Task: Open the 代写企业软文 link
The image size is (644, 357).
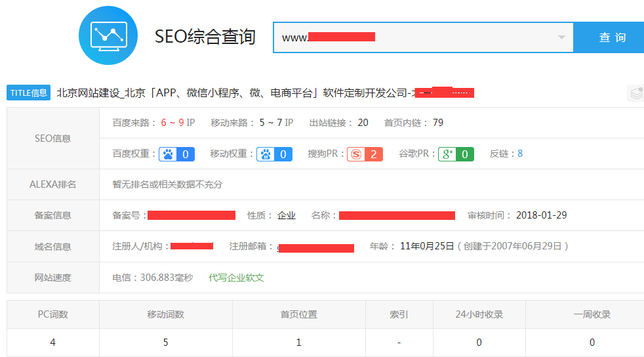Action: tap(236, 278)
